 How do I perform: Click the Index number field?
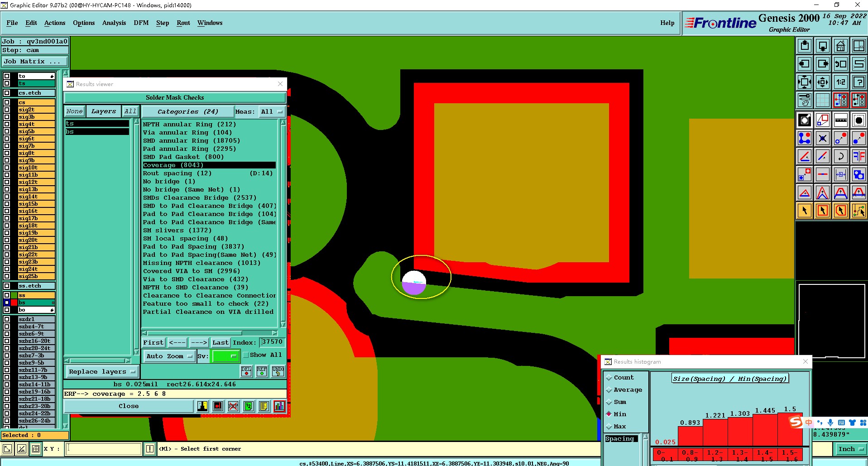tap(272, 342)
